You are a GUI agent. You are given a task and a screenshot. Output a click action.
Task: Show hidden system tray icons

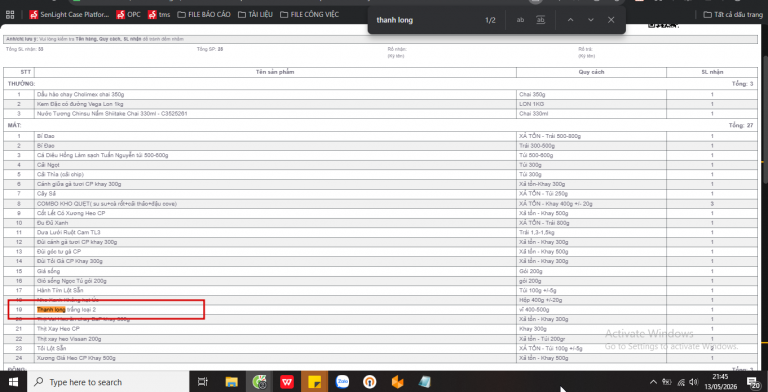coord(653,382)
